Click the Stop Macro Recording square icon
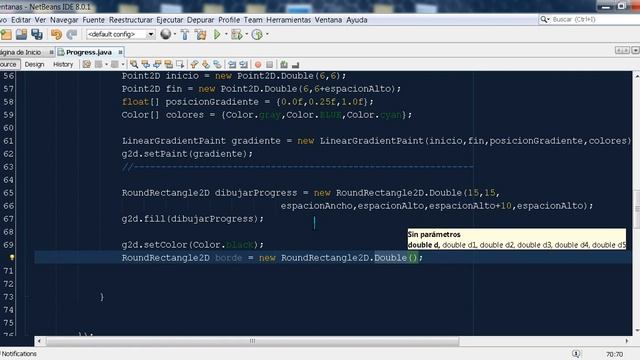Image resolution: width=640 pixels, height=360 pixels. click(x=269, y=64)
